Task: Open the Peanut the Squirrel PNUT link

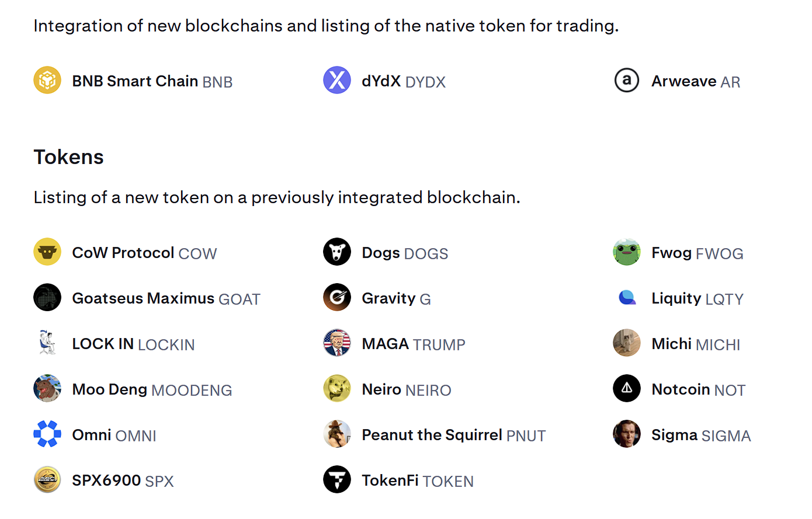Action: pos(454,435)
